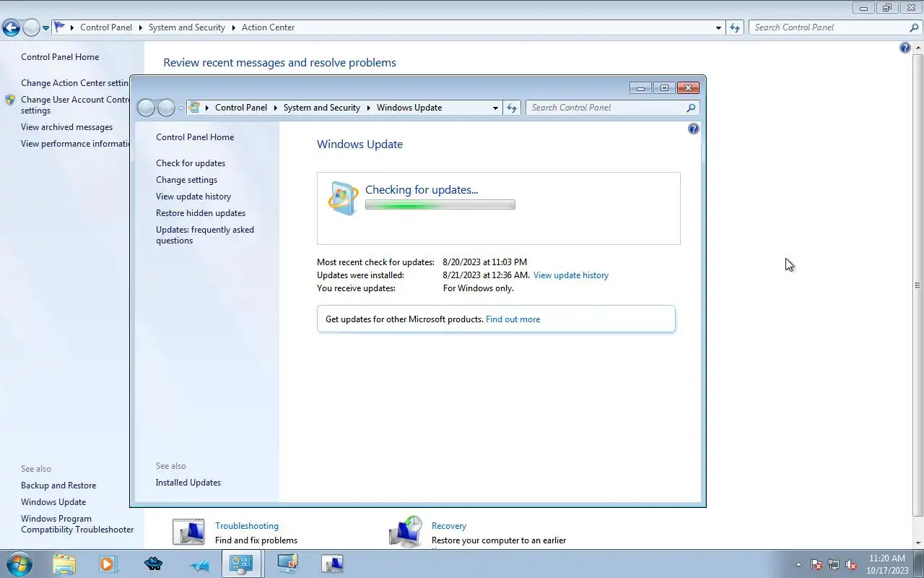Switch to the Control Panel taskbar button

coord(242,564)
